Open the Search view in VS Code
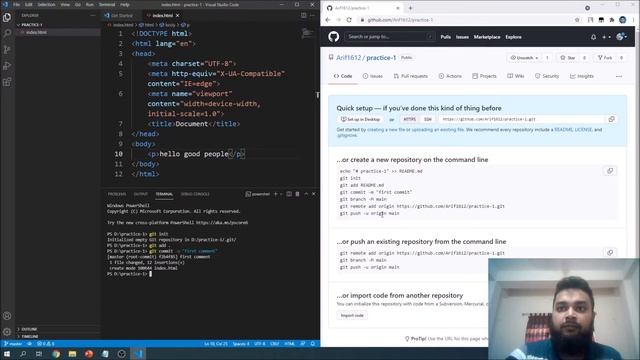The width and height of the screenshot is (640, 360). [x=7, y=33]
